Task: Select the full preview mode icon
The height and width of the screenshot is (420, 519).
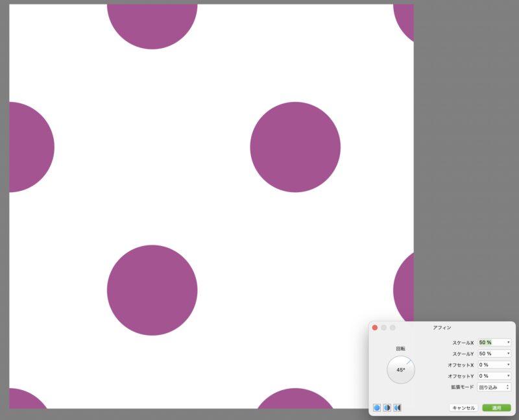Action: (x=377, y=408)
